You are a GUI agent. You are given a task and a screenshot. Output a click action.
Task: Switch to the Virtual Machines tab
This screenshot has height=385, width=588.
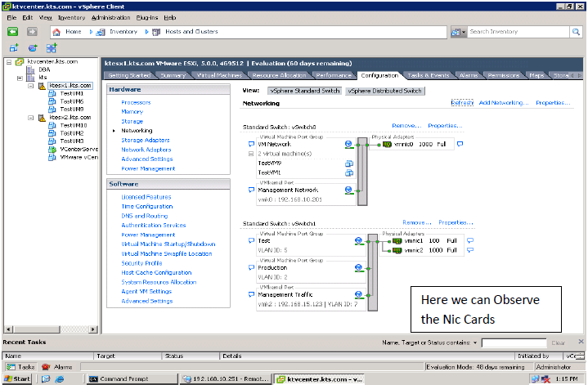219,75
